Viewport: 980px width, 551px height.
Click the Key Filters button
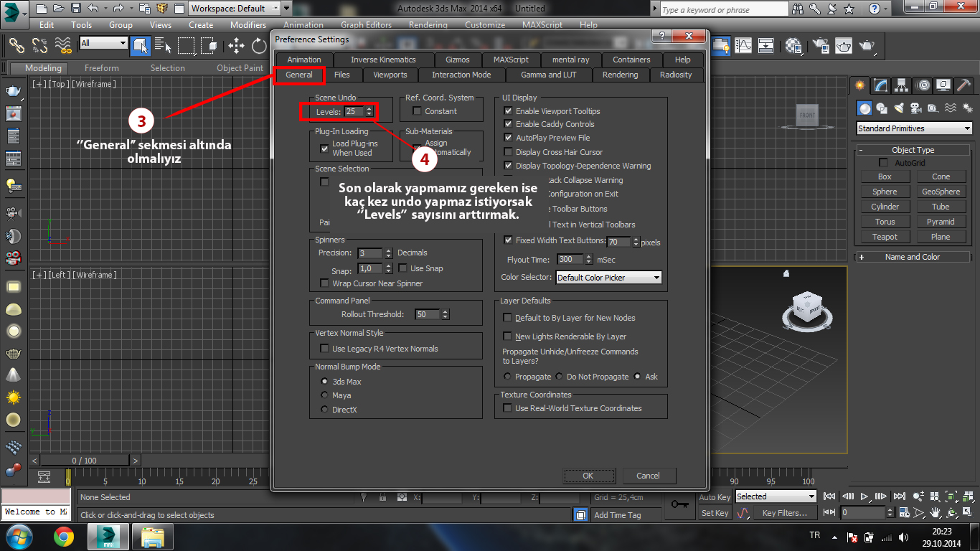[x=785, y=513]
